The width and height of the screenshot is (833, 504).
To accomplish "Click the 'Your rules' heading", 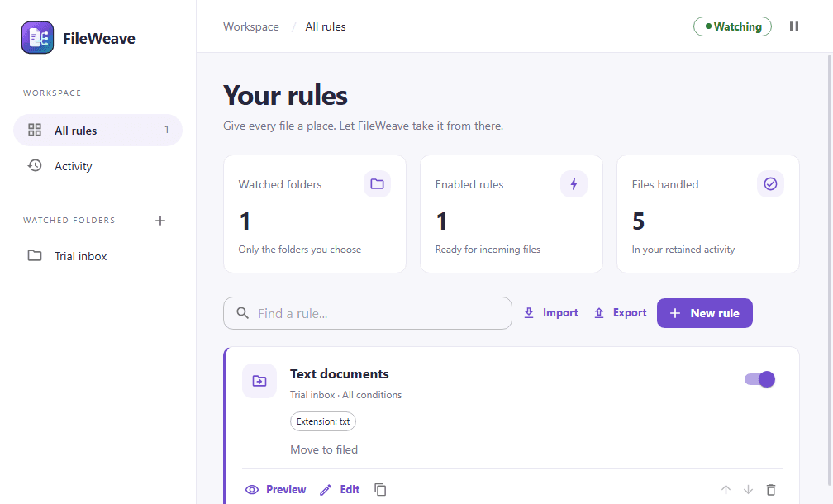I will point(285,96).
